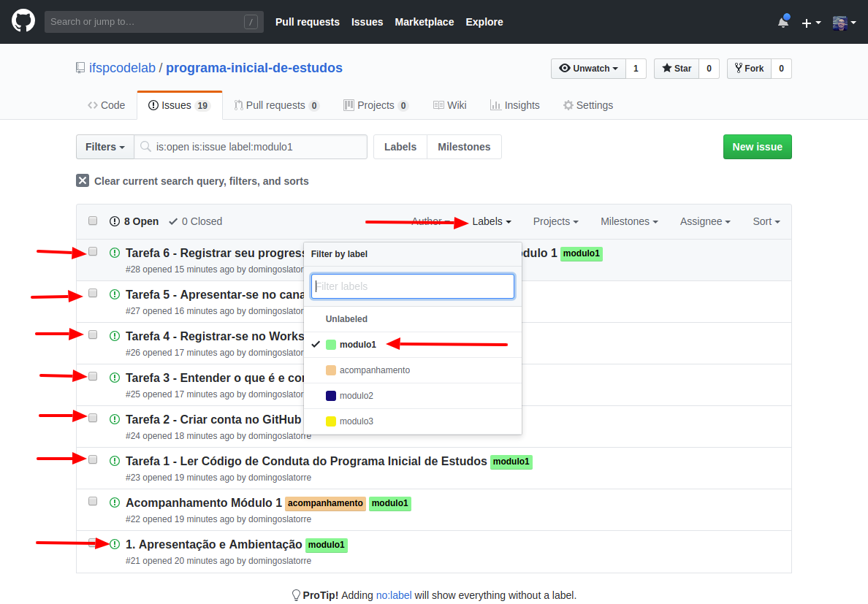The image size is (868, 604).
Task: Click the open-issue icon of Tarefa 4
Action: click(115, 336)
